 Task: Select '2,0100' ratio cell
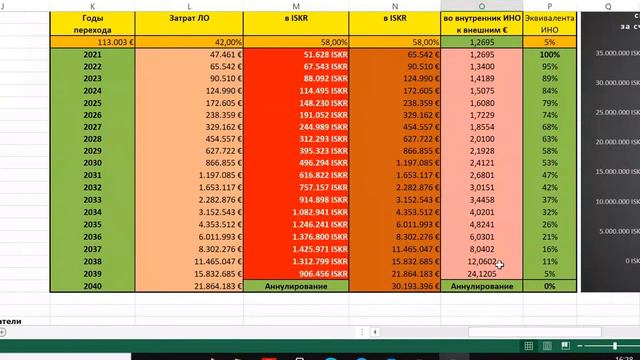pos(482,139)
